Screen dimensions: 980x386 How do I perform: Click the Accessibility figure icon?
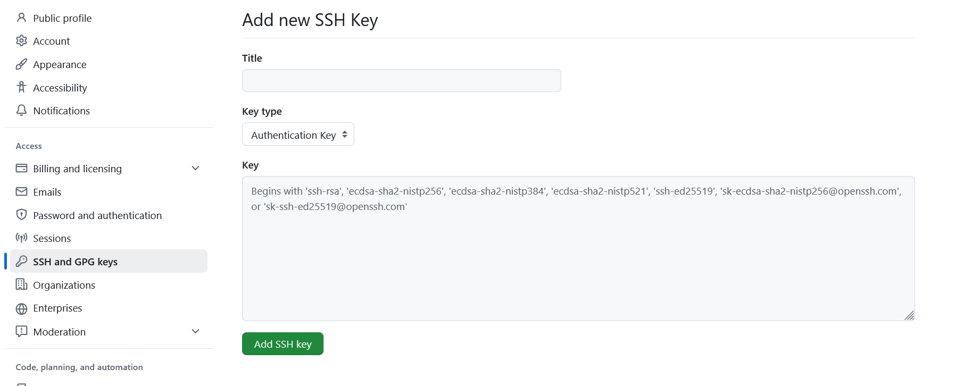pos(21,87)
